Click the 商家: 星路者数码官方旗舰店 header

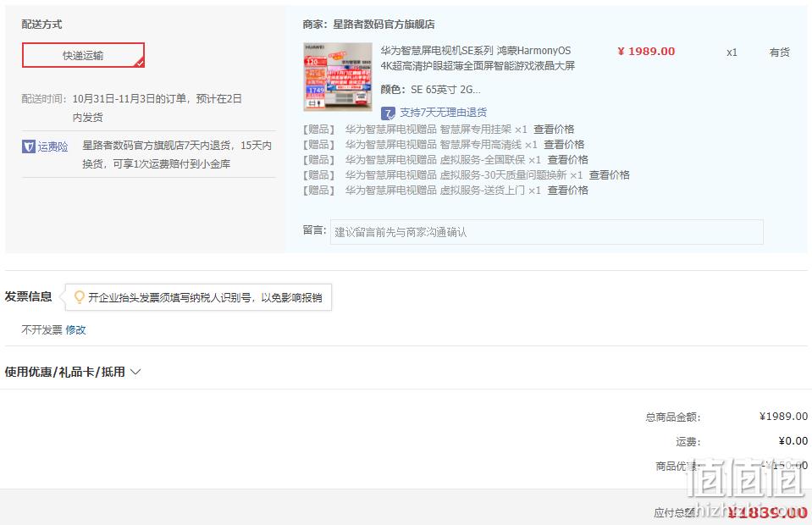(x=368, y=25)
